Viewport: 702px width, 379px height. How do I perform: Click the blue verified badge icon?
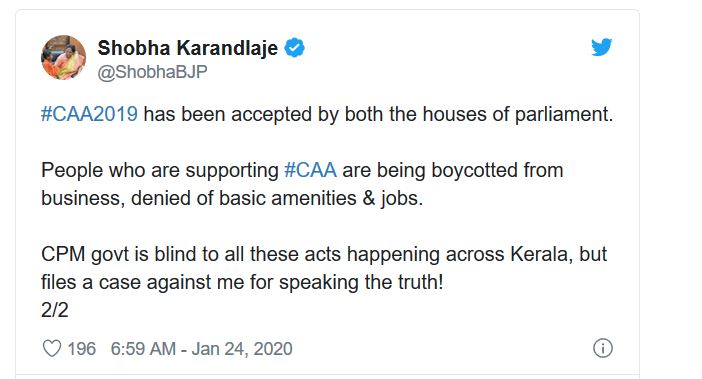coord(295,48)
